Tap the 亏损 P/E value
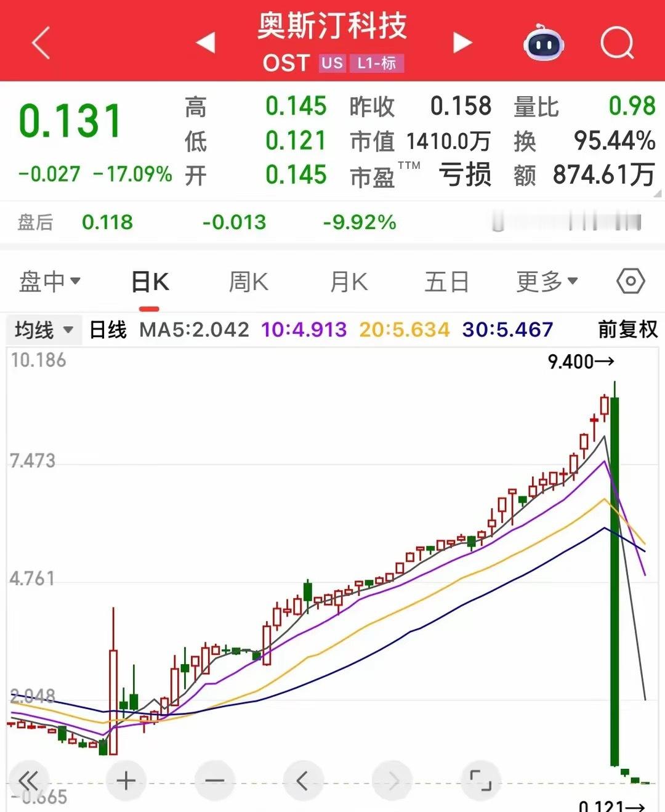The height and width of the screenshot is (812, 665). (465, 175)
